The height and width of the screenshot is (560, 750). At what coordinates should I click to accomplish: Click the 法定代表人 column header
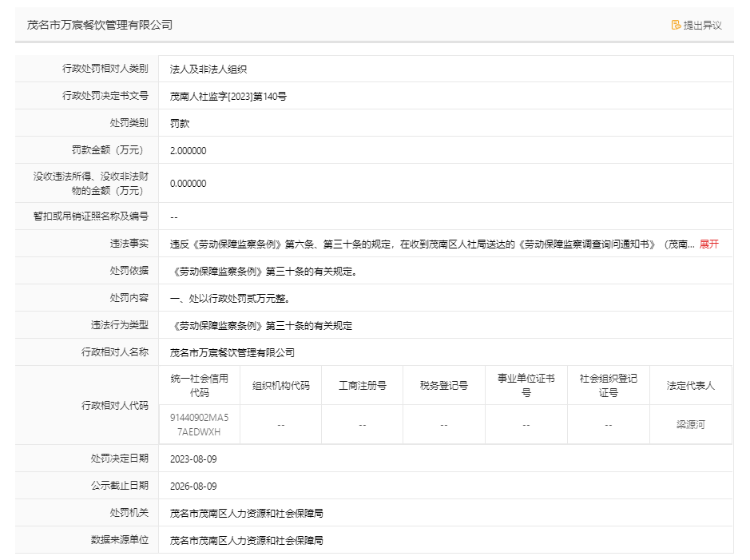coord(691,386)
